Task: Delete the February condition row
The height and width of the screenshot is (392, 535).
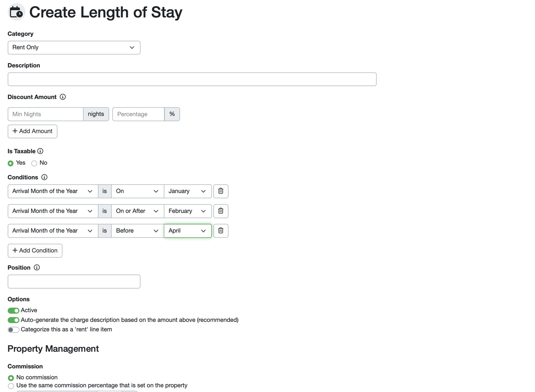Action: (x=220, y=211)
